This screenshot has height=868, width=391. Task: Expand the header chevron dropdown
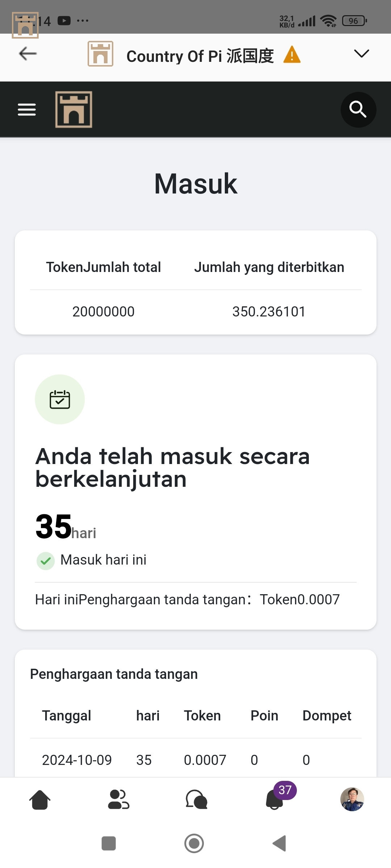[x=361, y=54]
